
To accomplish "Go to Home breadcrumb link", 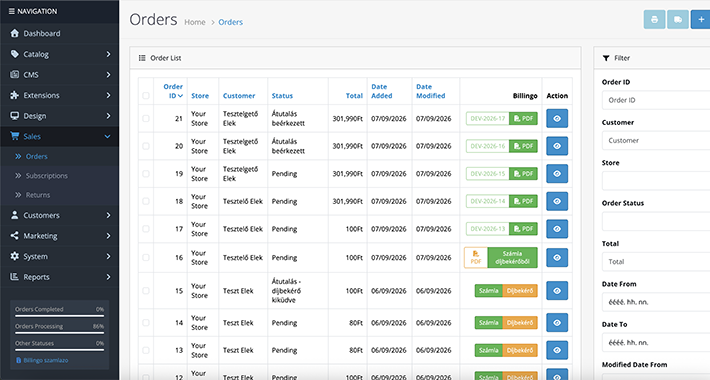I will point(195,22).
